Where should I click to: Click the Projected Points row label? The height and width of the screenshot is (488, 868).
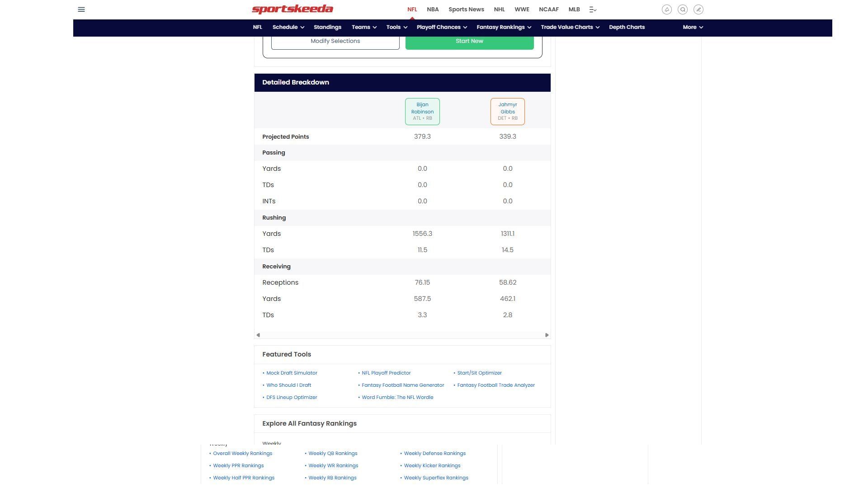point(286,137)
